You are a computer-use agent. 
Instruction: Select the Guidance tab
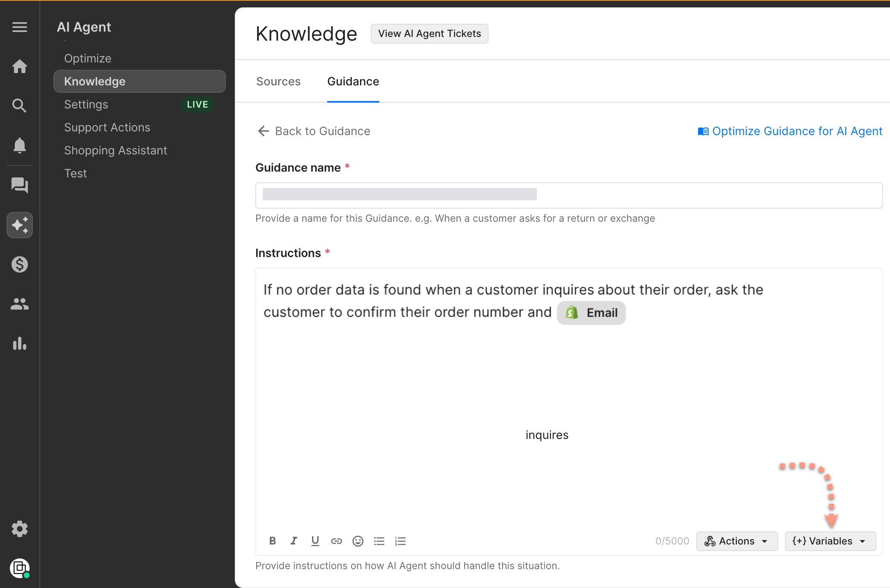click(x=353, y=81)
